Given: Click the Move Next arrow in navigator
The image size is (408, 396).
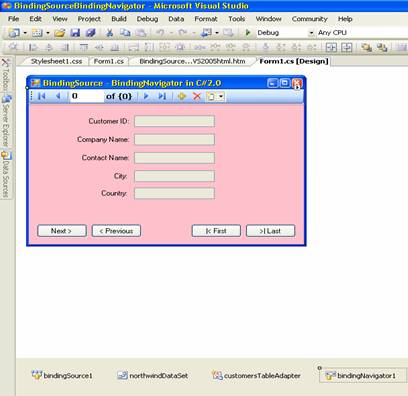Looking at the screenshot, I should (146, 96).
